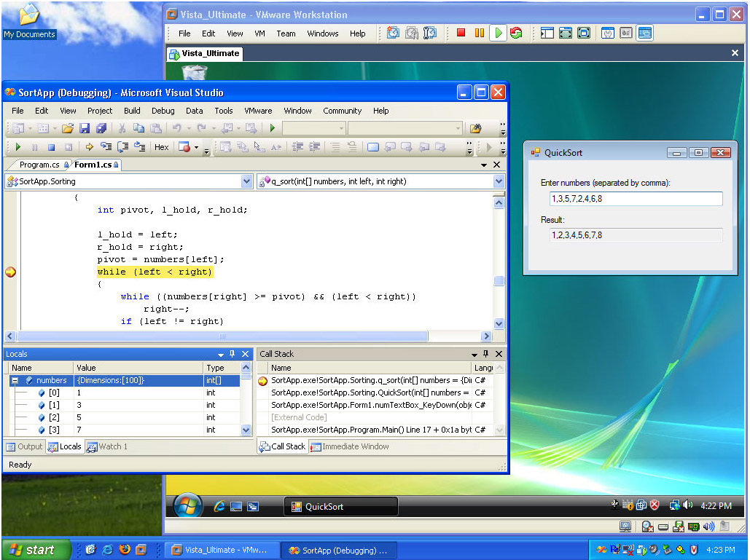Click the QuickSort button in Vista taskbar
Viewport: 750px width, 560px height.
341,507
